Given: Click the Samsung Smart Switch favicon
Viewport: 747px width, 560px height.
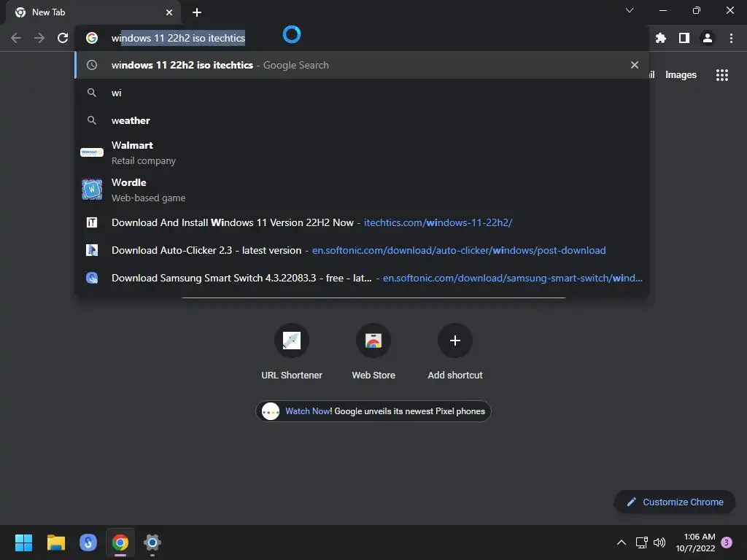Looking at the screenshot, I should [92, 278].
